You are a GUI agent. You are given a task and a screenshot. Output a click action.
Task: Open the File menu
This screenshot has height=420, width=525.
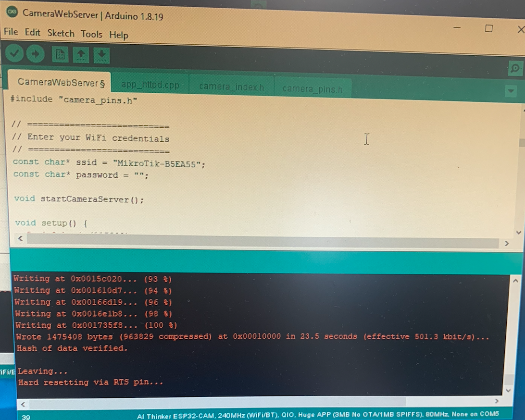point(10,32)
